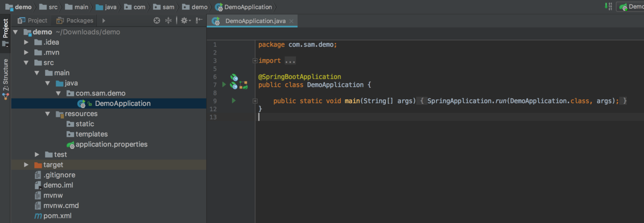Collapse the resources folder
Screen dimensions: 644x223
tap(47, 114)
